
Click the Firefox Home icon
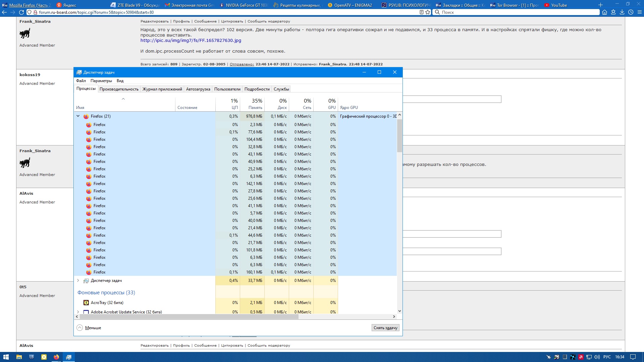coord(604,12)
